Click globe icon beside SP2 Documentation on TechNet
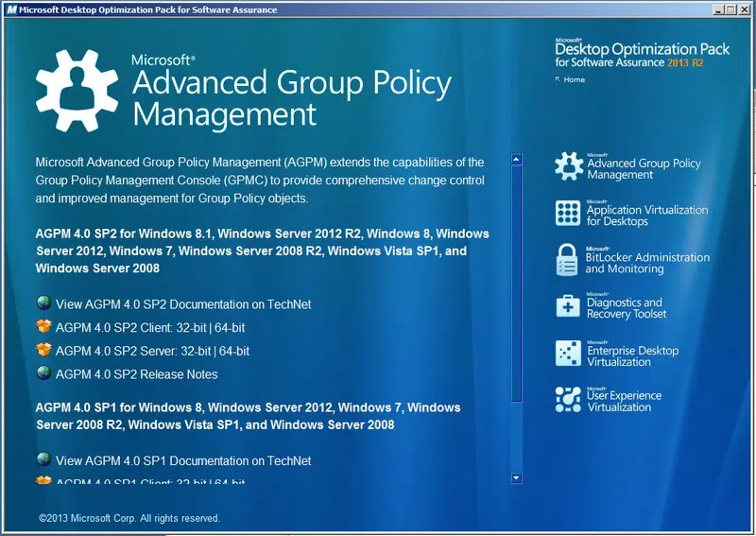 point(43,303)
